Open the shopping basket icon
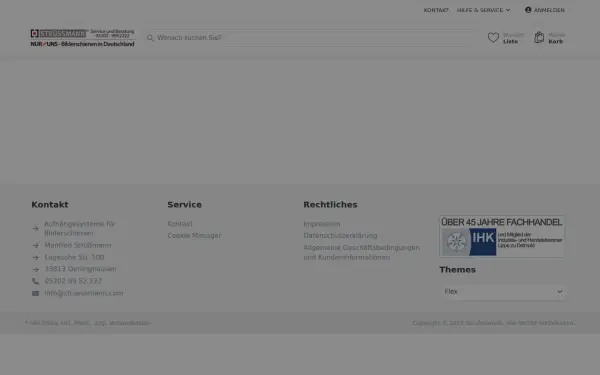Image resolution: width=600 pixels, height=375 pixels. 539,37
